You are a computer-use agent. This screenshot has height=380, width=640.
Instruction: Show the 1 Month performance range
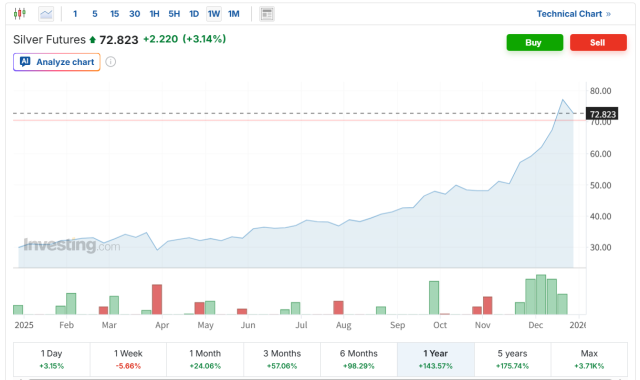click(x=205, y=359)
